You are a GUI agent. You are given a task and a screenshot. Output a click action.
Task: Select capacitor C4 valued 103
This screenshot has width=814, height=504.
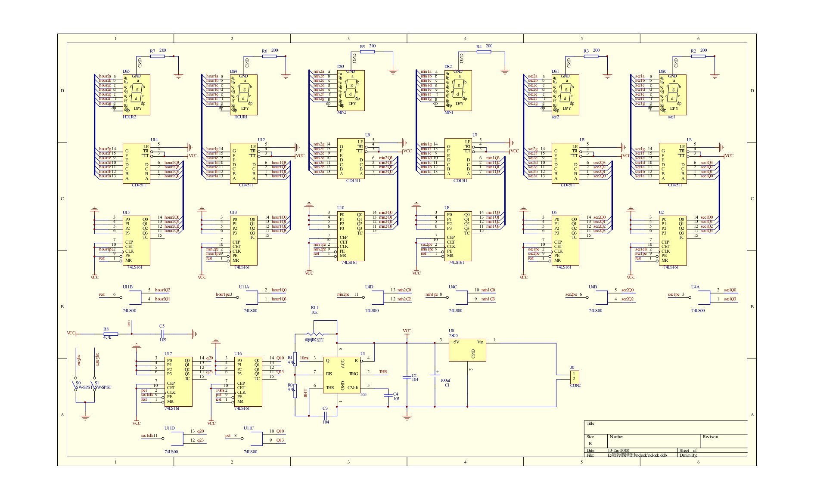coord(388,396)
